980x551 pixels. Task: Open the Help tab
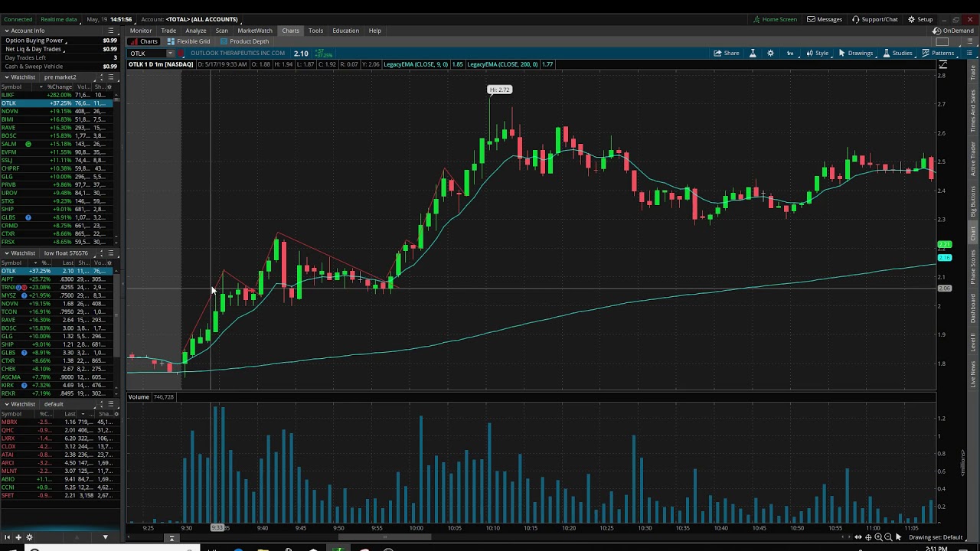tap(374, 31)
